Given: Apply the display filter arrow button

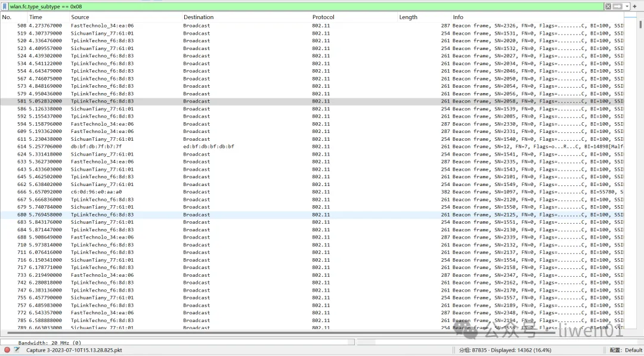Looking at the screenshot, I should [x=617, y=6].
